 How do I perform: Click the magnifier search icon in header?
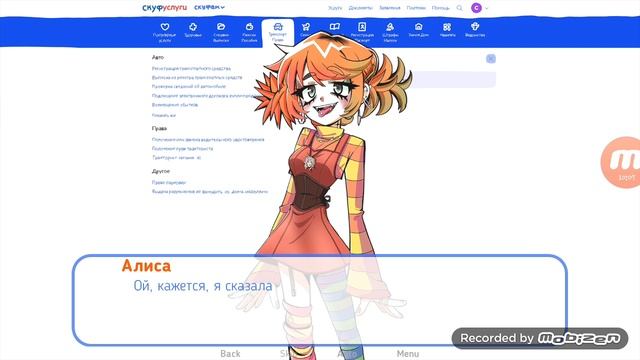pyautogui.click(x=459, y=8)
